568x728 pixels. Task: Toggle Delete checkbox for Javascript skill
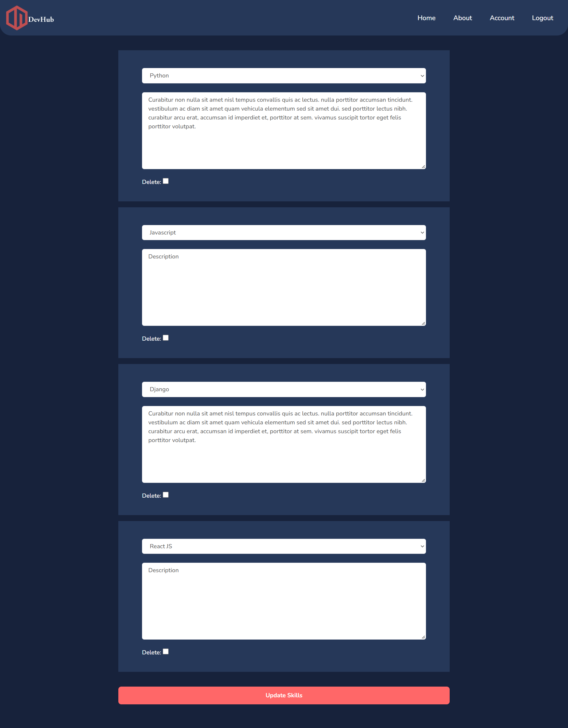coord(166,337)
